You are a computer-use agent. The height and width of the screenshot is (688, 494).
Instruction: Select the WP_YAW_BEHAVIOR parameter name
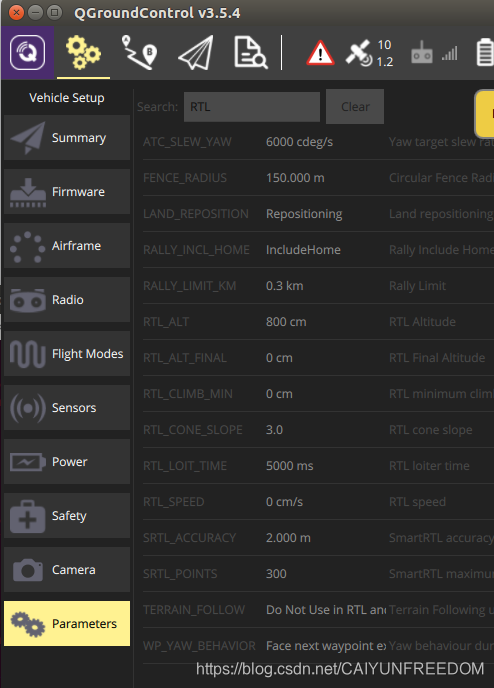[199, 646]
